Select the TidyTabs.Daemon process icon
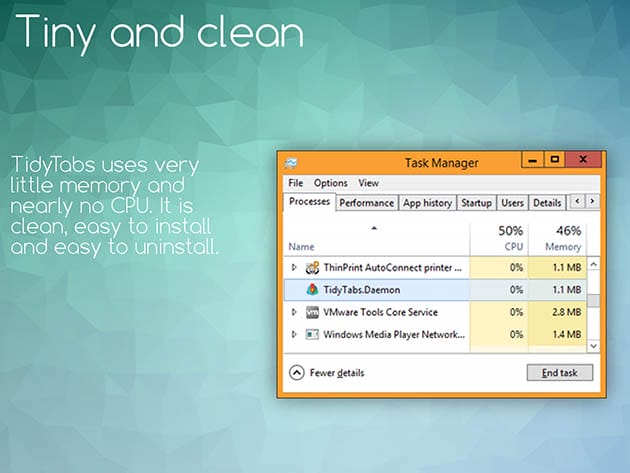The width and height of the screenshot is (630, 473). click(x=312, y=289)
